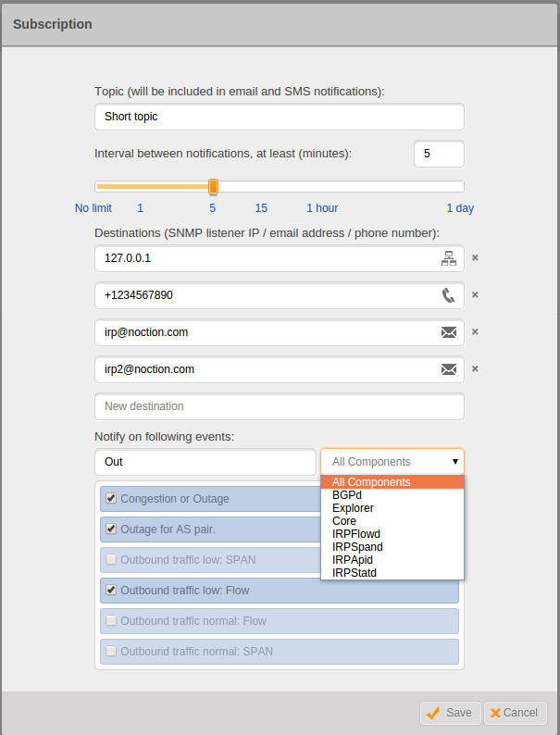The image size is (560, 735).
Task: Uncheck Congestion or Outage event
Action: (111, 498)
